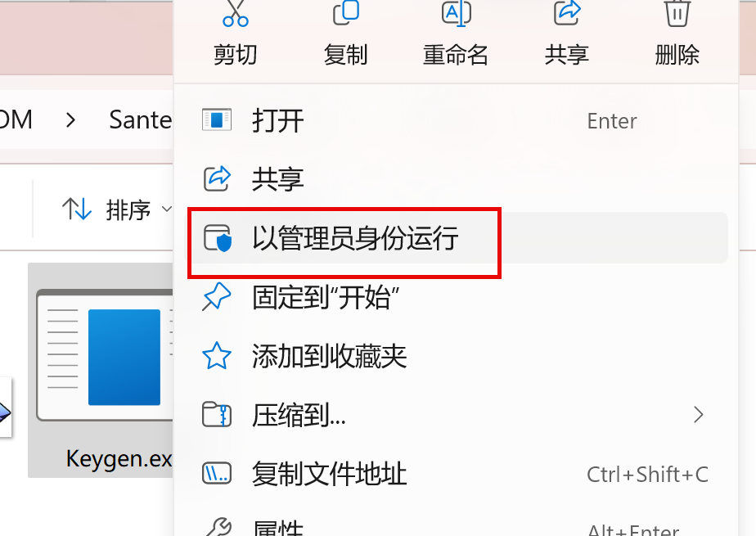Expand the breadcrumb chevron before Sante
Viewport: 756px width, 536px height.
click(x=71, y=120)
